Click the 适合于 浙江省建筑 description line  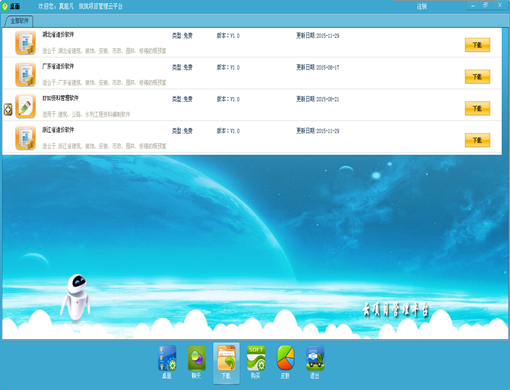click(104, 146)
